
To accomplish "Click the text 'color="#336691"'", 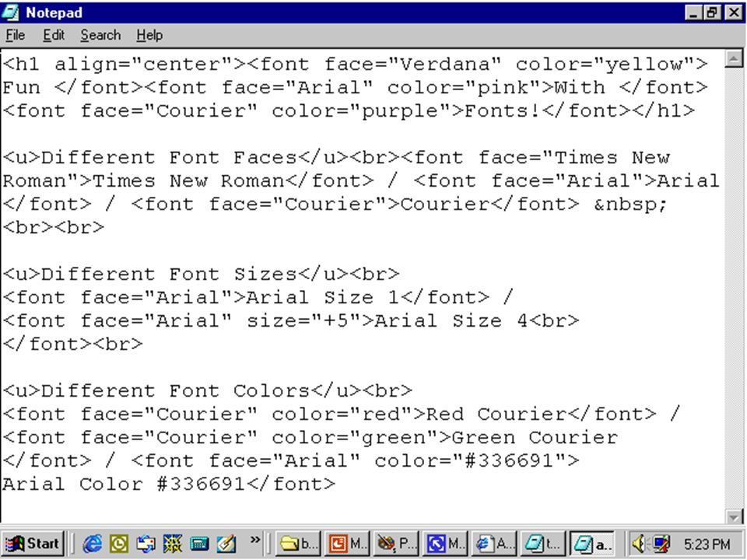I will tap(471, 460).
